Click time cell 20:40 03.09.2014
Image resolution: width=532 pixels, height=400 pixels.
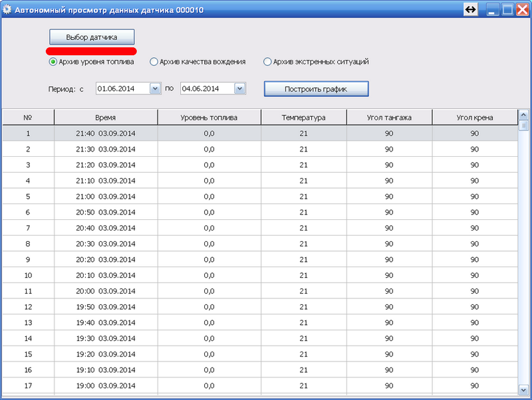106,228
